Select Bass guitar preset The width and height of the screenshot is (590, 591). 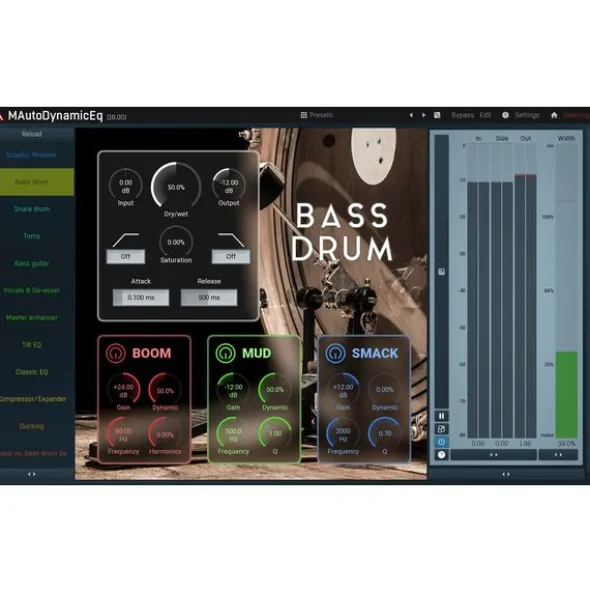[32, 263]
